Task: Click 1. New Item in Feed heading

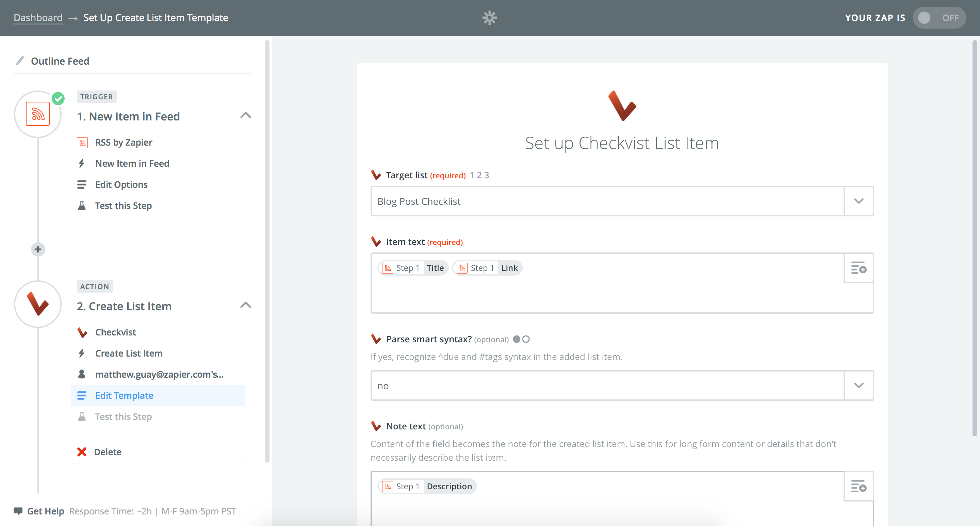Action: click(128, 116)
